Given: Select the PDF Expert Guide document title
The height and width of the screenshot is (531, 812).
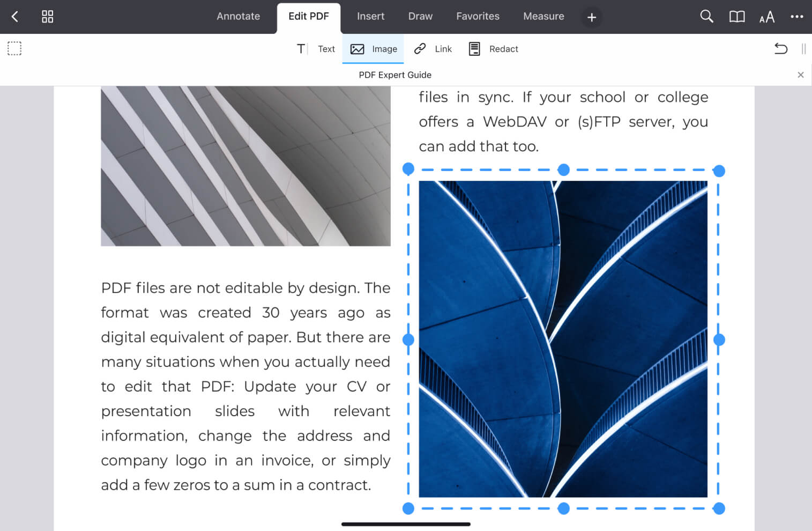Looking at the screenshot, I should (x=395, y=75).
